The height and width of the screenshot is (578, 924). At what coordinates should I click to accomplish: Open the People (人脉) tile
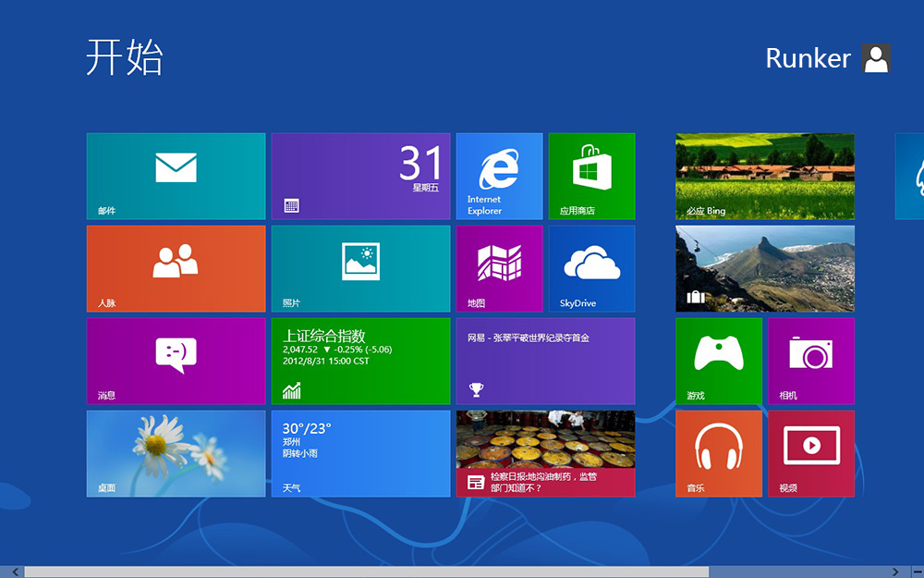pyautogui.click(x=176, y=268)
